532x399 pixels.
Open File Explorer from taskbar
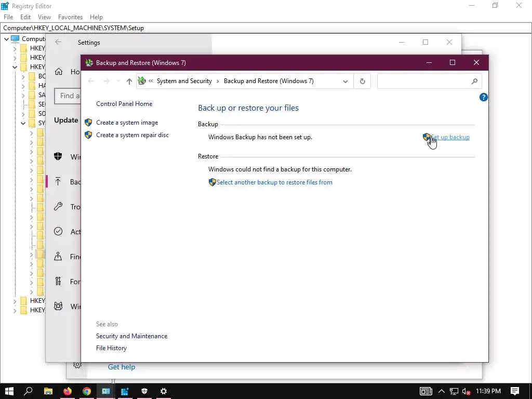point(48,391)
